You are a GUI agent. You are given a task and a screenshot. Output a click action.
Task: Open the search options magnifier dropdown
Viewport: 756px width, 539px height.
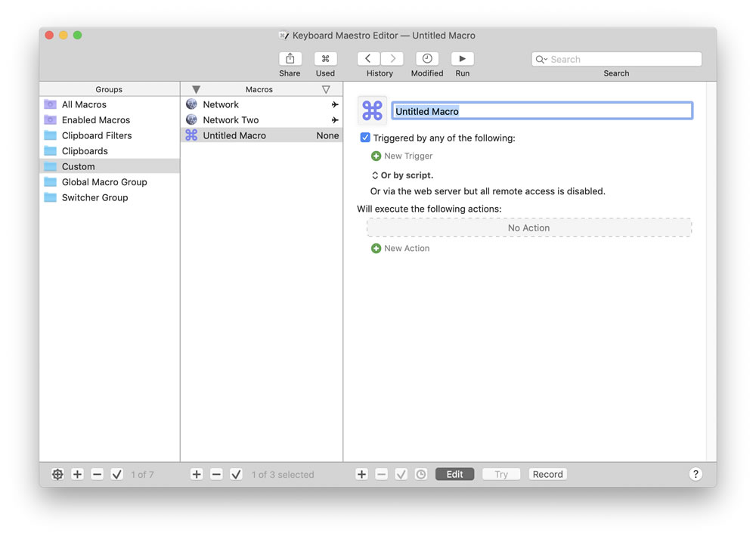coord(541,59)
